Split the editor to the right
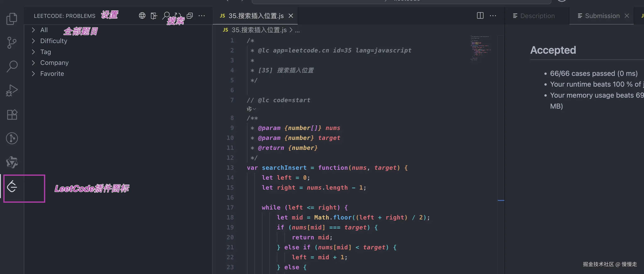 pyautogui.click(x=480, y=16)
